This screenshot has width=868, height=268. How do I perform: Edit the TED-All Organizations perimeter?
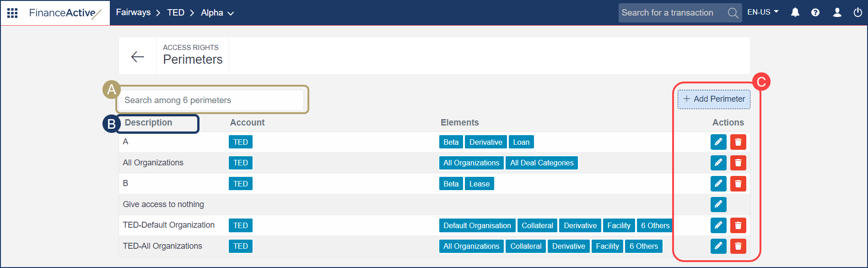click(x=718, y=246)
